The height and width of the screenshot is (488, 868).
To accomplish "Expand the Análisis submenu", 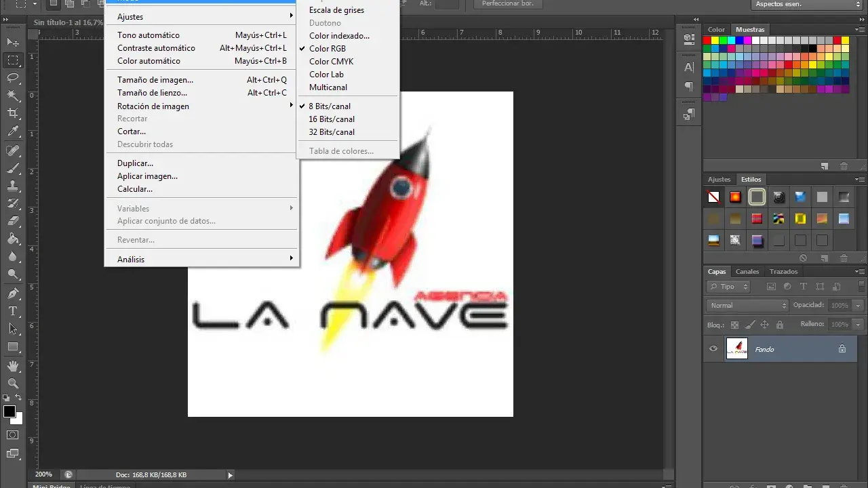I will [x=202, y=259].
